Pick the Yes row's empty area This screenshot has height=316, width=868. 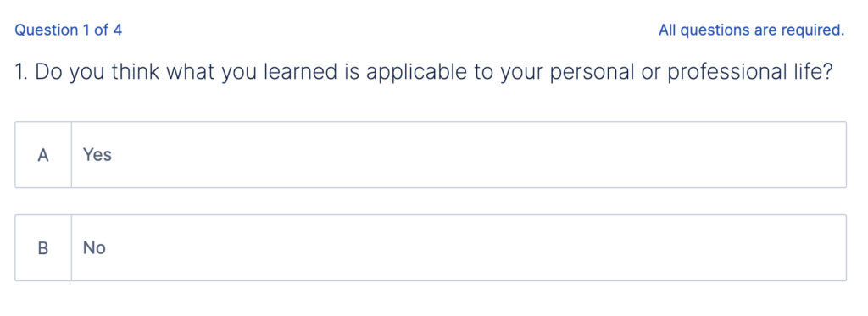[476, 155]
